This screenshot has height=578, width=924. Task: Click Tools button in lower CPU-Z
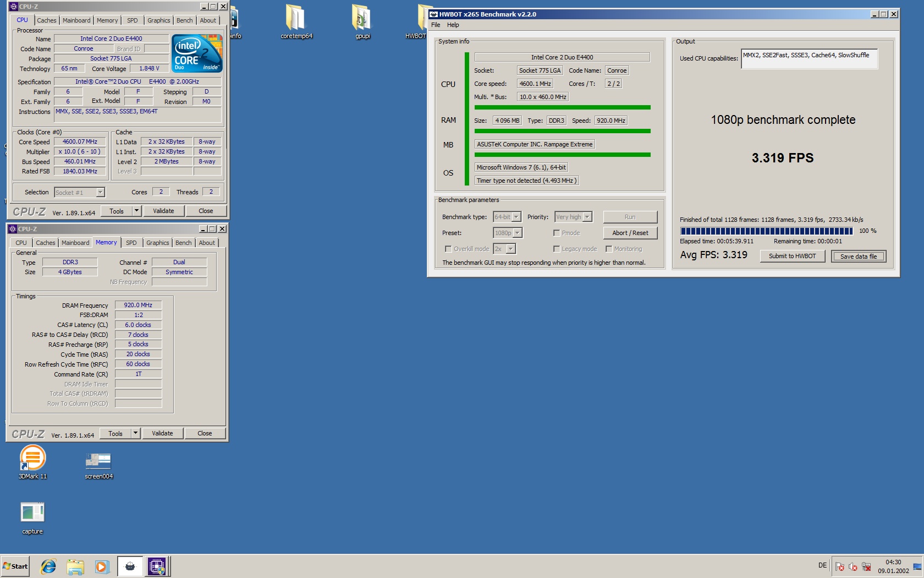(x=116, y=433)
